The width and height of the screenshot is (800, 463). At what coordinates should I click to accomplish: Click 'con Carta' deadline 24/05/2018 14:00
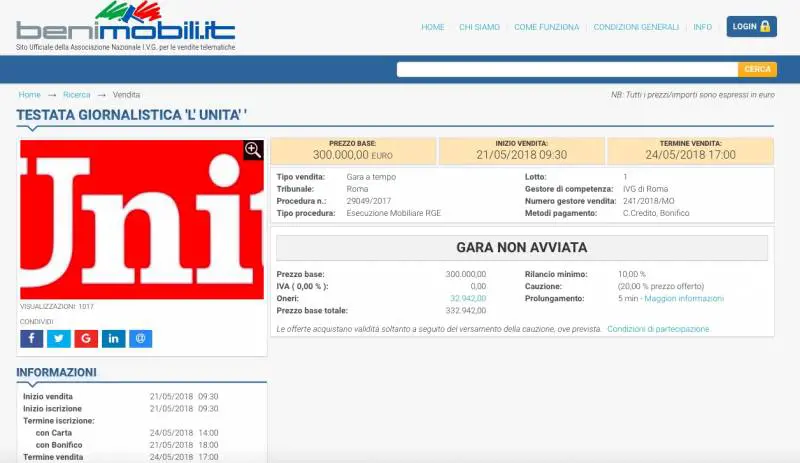point(184,433)
